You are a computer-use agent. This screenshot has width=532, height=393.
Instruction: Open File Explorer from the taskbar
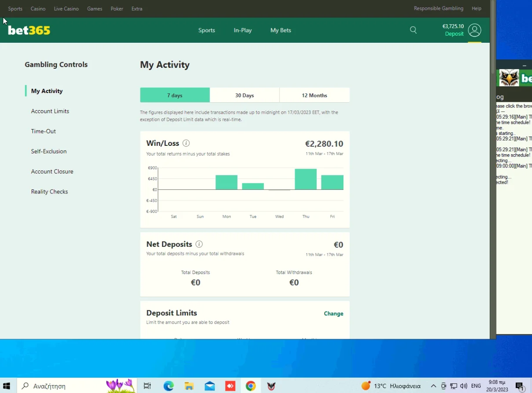tap(189, 386)
